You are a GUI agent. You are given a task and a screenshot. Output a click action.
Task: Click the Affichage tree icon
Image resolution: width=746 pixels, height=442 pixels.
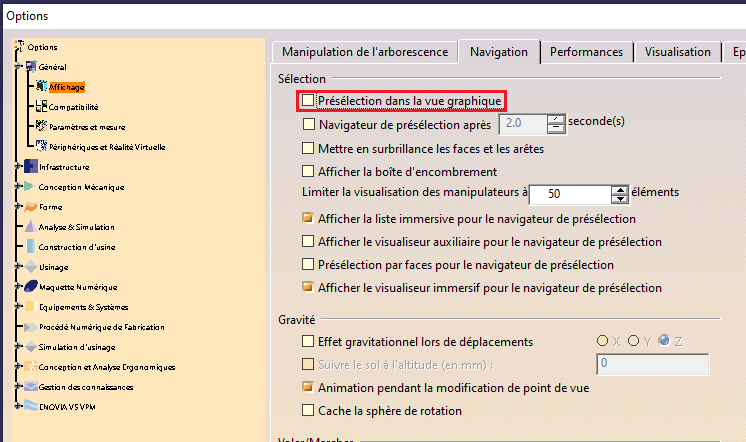point(40,87)
